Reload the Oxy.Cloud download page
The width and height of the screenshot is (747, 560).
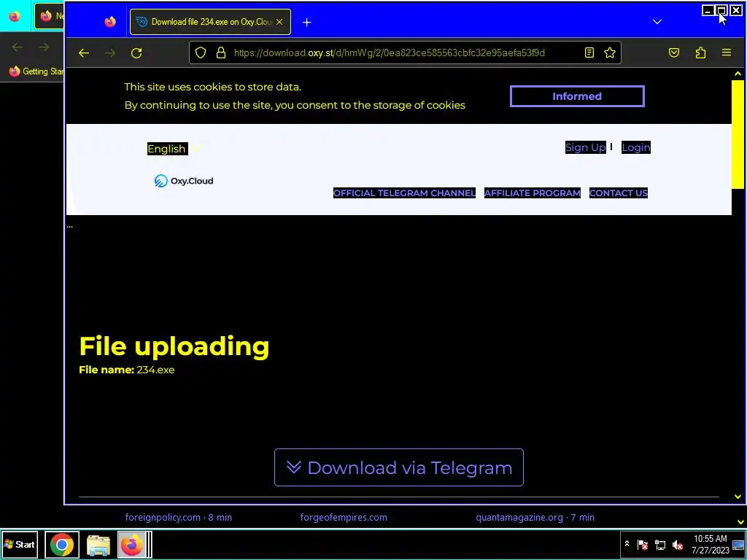(x=136, y=52)
